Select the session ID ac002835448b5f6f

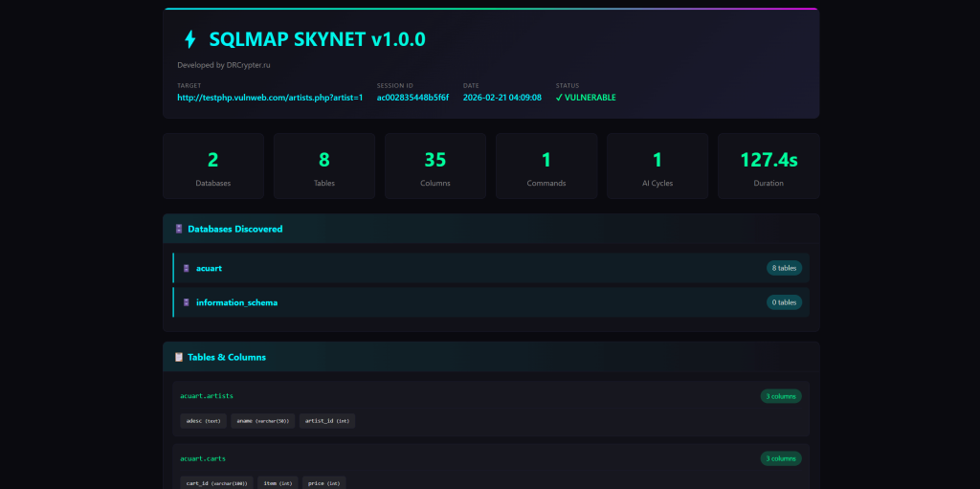(412, 98)
